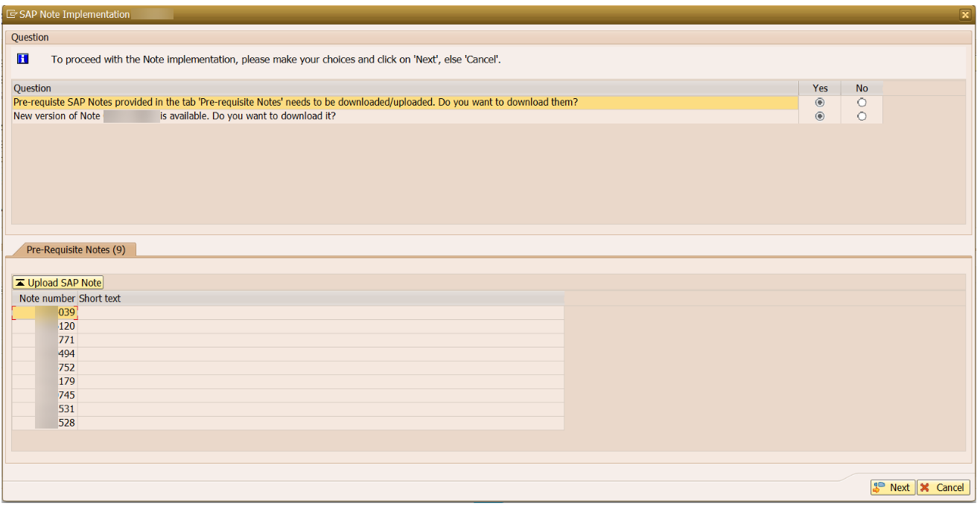
Task: Click the Yes column header
Action: (820, 88)
